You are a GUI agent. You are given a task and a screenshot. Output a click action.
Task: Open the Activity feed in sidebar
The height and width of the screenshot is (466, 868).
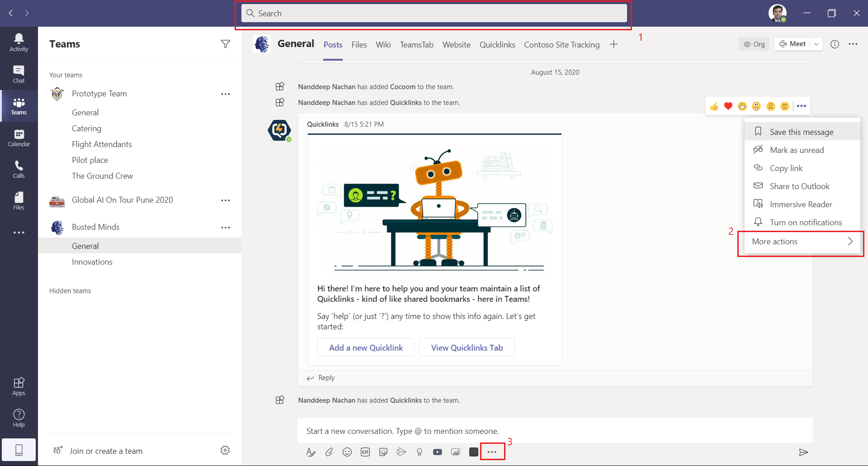(19, 43)
